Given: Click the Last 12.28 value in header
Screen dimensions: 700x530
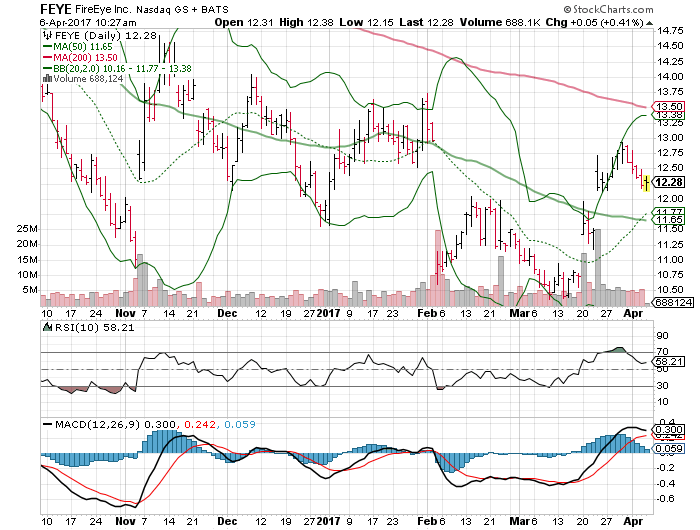Looking at the screenshot, I should pyautogui.click(x=426, y=22).
